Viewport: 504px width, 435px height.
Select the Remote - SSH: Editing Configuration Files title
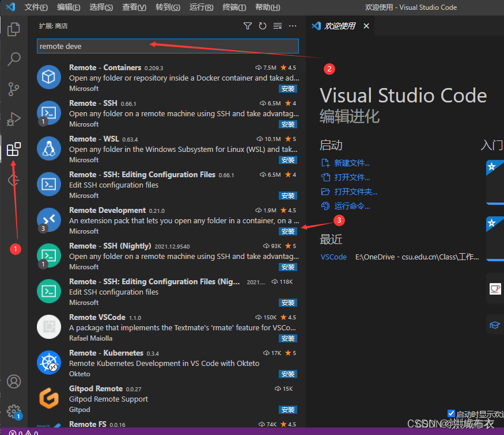[142, 175]
